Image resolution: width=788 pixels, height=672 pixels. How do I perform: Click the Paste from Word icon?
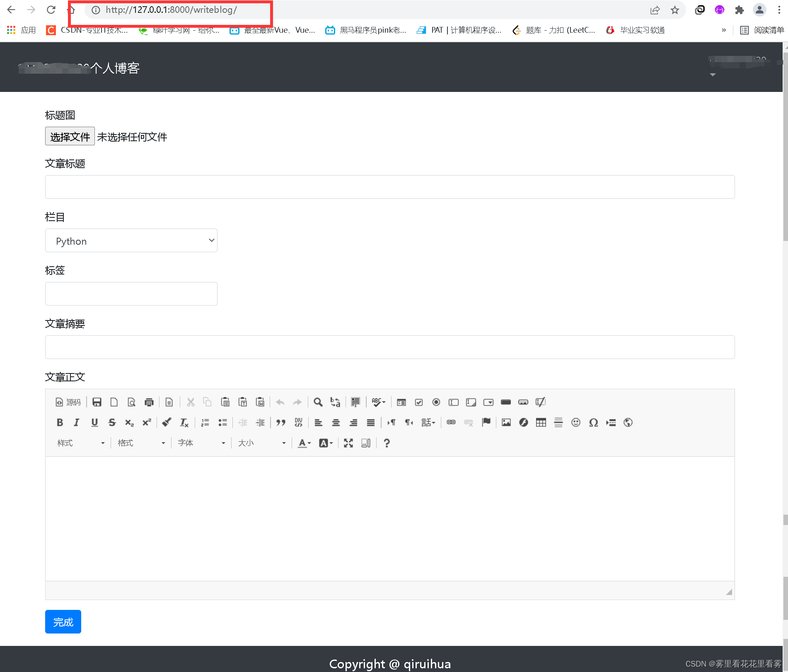pos(260,402)
